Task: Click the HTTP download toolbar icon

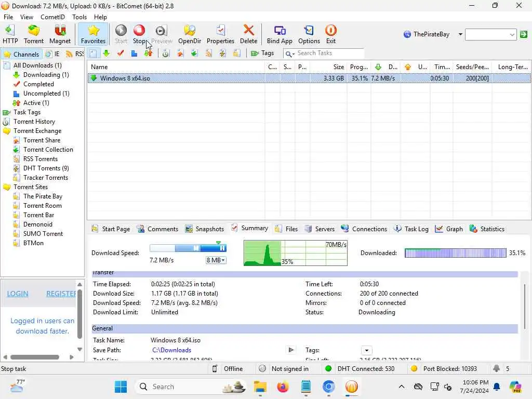Action: pos(10,34)
